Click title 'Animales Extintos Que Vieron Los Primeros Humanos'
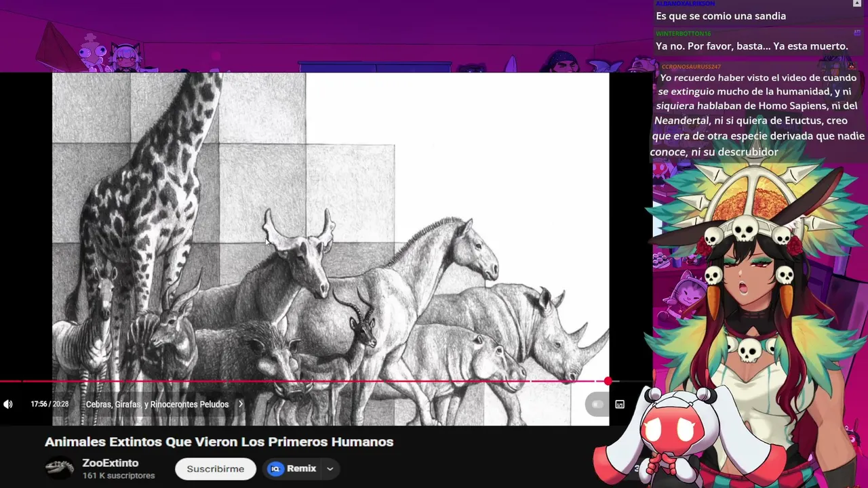Screen dimensions: 868x488 (x=219, y=442)
